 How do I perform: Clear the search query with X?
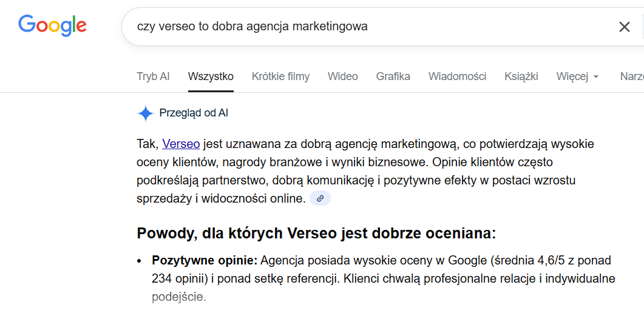(x=624, y=27)
